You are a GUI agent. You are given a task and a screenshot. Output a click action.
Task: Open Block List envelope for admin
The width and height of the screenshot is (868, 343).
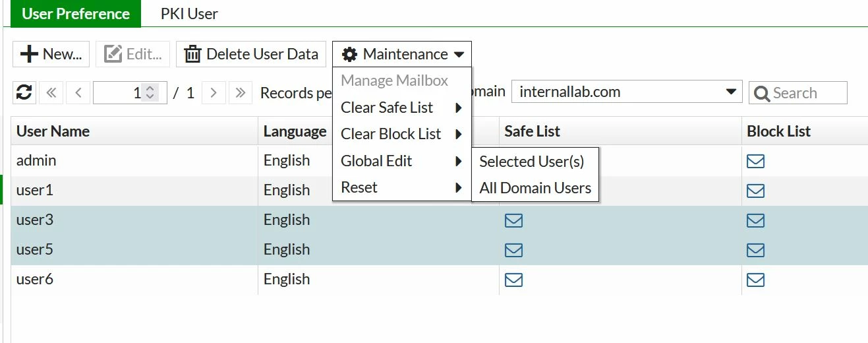coord(755,161)
